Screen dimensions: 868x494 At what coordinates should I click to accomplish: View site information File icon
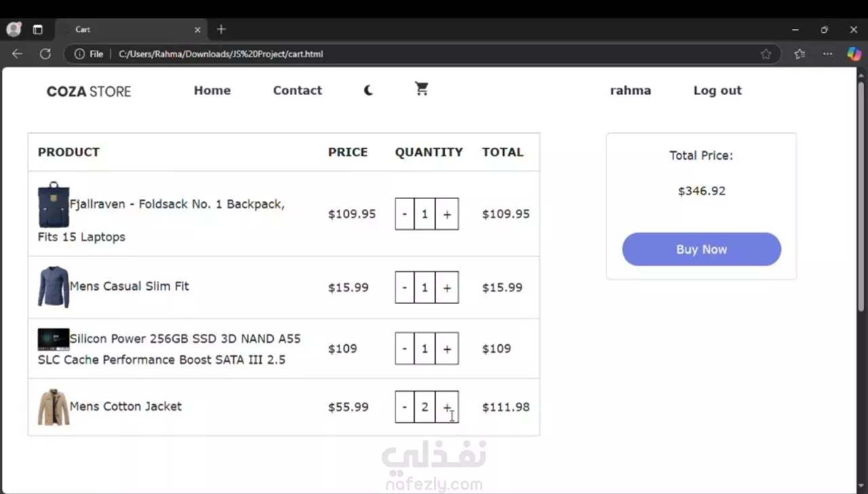[x=89, y=54]
